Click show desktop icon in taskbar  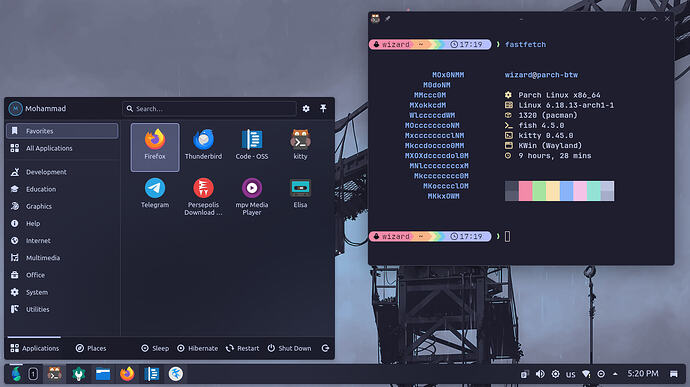[x=674, y=374]
